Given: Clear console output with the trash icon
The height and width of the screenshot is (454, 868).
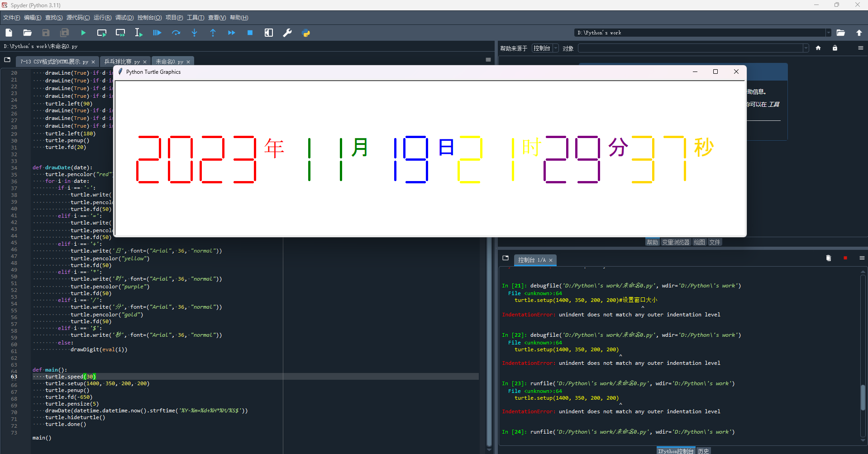Looking at the screenshot, I should point(829,258).
